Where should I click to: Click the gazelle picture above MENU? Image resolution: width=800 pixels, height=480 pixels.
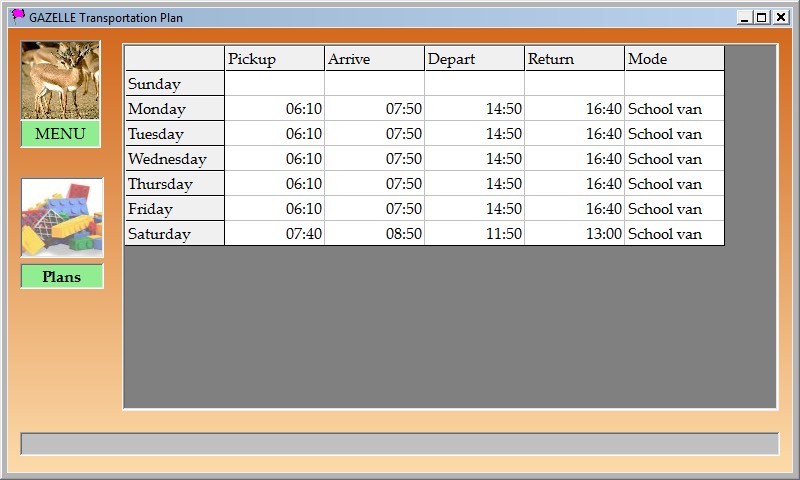[x=61, y=80]
